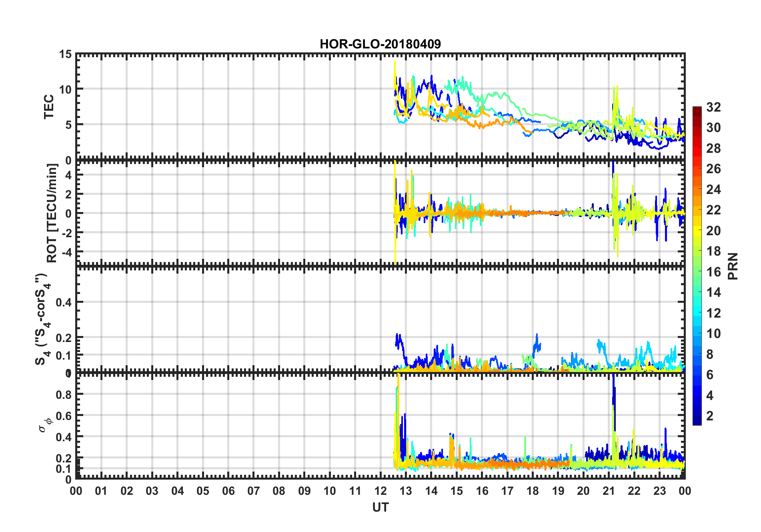This screenshot has height=532, width=761.
Task: Click UT axis tick label 21
Action: [609, 491]
